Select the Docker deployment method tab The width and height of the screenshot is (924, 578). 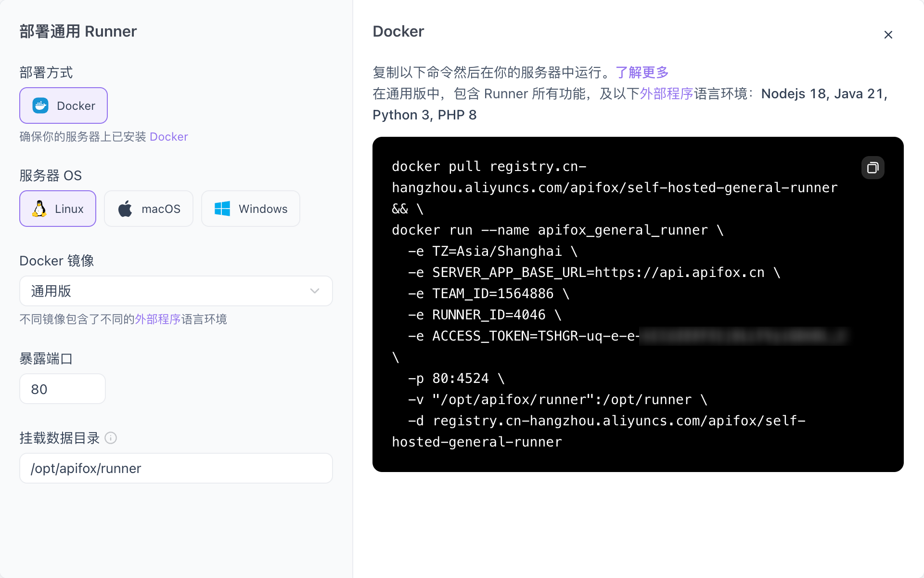tap(63, 105)
